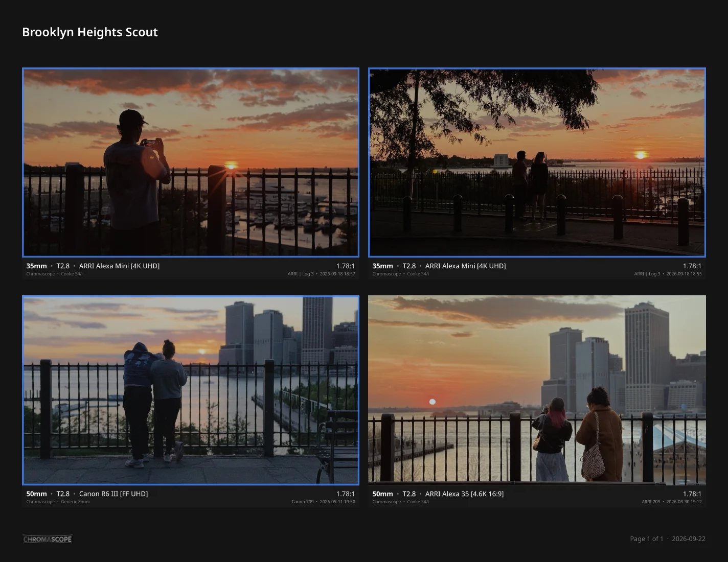Click the "Canon R6 III [FF UHD]" label
Viewport: 728px width, 562px height.
[x=113, y=494]
